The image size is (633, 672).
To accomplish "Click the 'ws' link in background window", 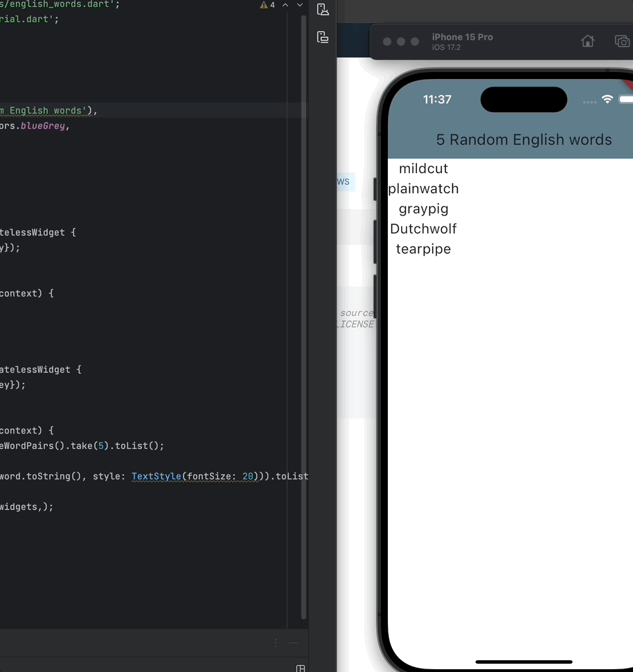I will pyautogui.click(x=344, y=182).
